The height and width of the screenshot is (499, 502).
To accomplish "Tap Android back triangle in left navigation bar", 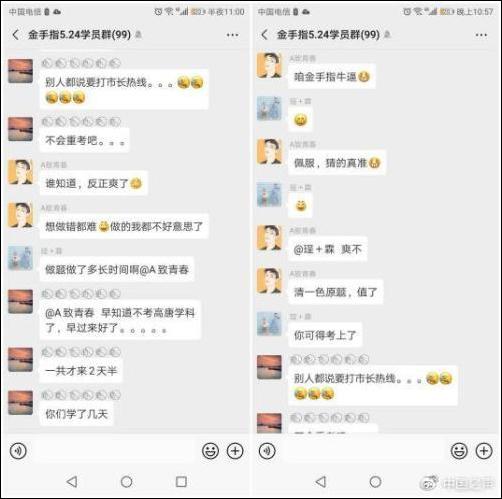I will 72,481.
